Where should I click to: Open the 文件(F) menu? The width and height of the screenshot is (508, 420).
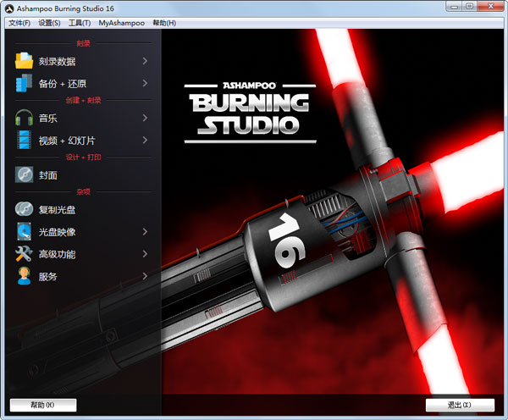[19, 23]
